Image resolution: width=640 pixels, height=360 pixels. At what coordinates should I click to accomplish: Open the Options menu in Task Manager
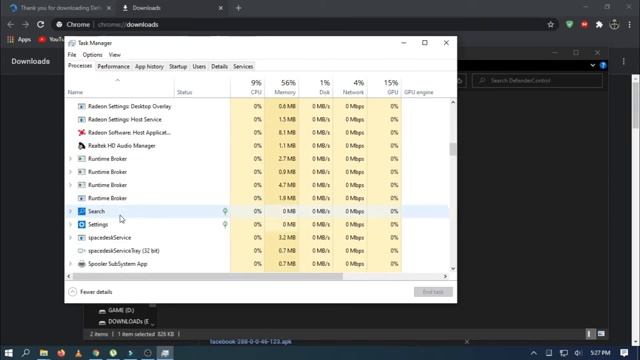click(x=92, y=55)
